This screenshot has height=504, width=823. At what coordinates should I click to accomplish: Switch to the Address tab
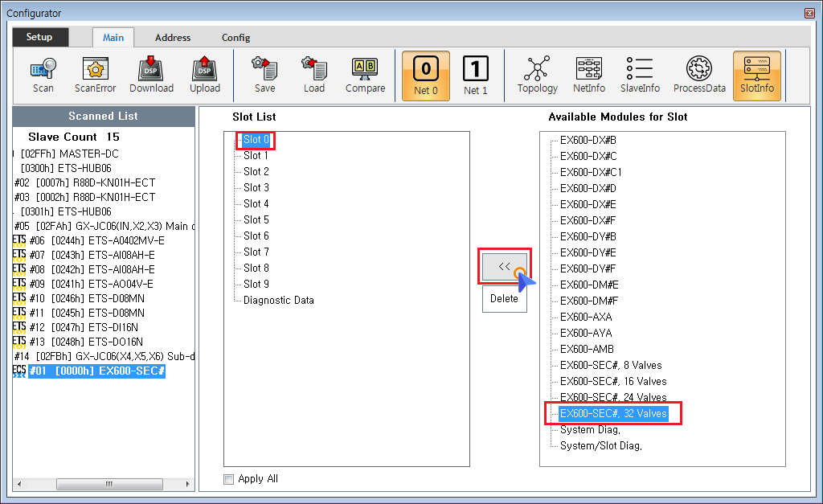point(173,38)
